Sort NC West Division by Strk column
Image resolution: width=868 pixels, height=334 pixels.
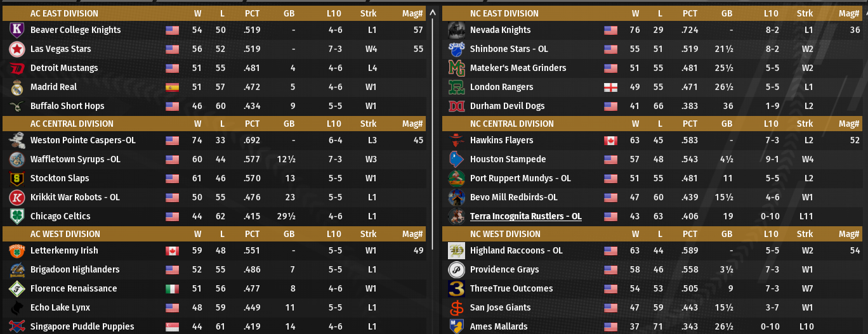pos(805,234)
